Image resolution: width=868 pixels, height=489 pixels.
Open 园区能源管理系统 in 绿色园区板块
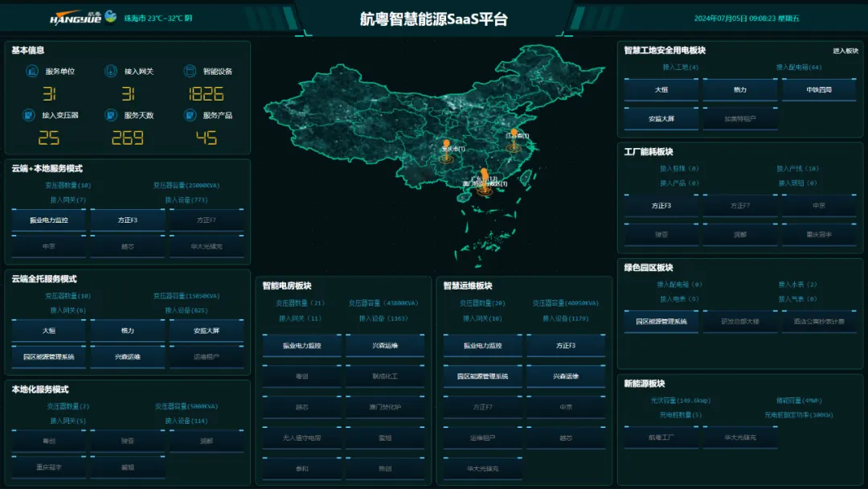click(x=661, y=321)
